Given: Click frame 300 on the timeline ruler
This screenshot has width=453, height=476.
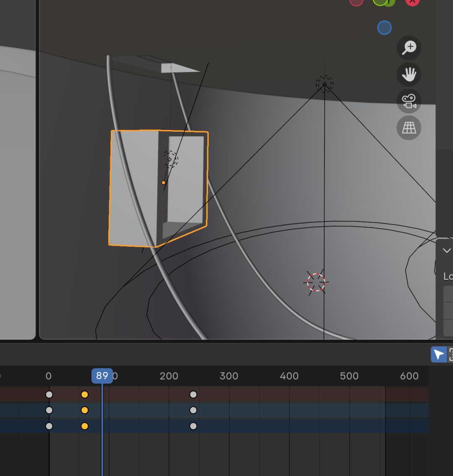Looking at the screenshot, I should pyautogui.click(x=229, y=376).
